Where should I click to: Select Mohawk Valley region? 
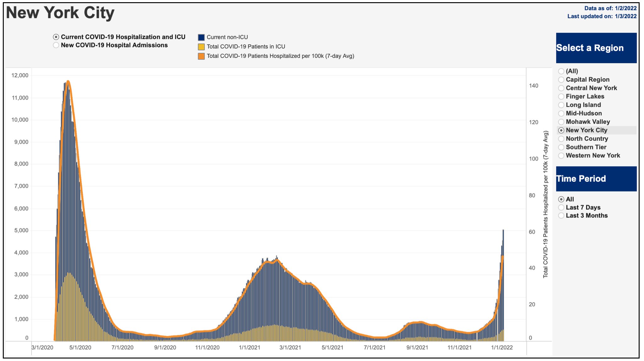pyautogui.click(x=561, y=122)
